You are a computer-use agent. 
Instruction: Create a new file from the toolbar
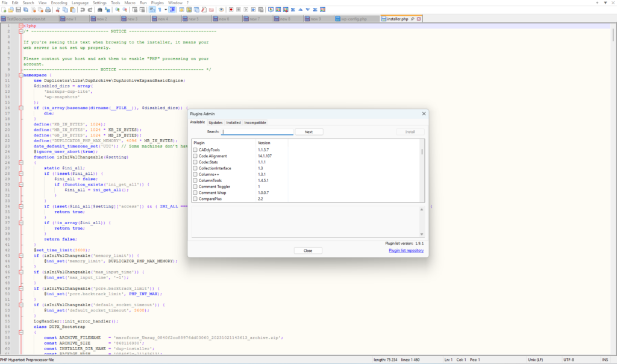3,10
